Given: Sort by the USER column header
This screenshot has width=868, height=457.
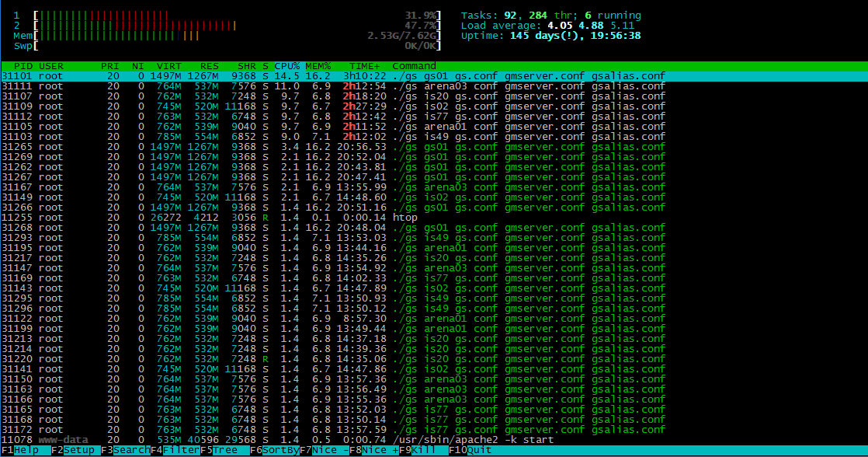Looking at the screenshot, I should 51,66.
